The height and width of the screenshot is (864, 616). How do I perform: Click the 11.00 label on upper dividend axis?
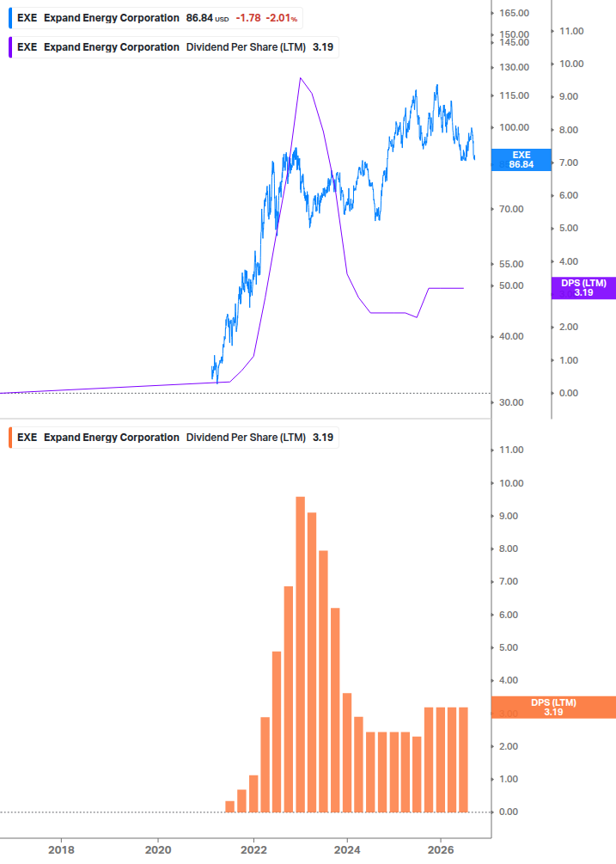pyautogui.click(x=571, y=32)
